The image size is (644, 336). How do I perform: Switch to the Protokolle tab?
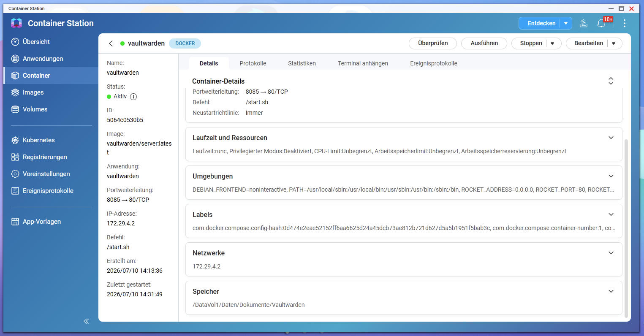253,63
